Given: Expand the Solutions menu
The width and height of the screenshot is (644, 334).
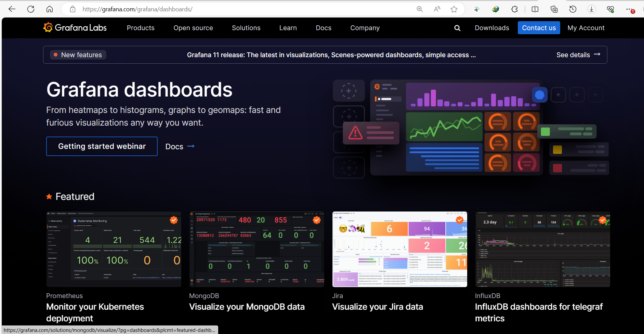Looking at the screenshot, I should tap(246, 28).
